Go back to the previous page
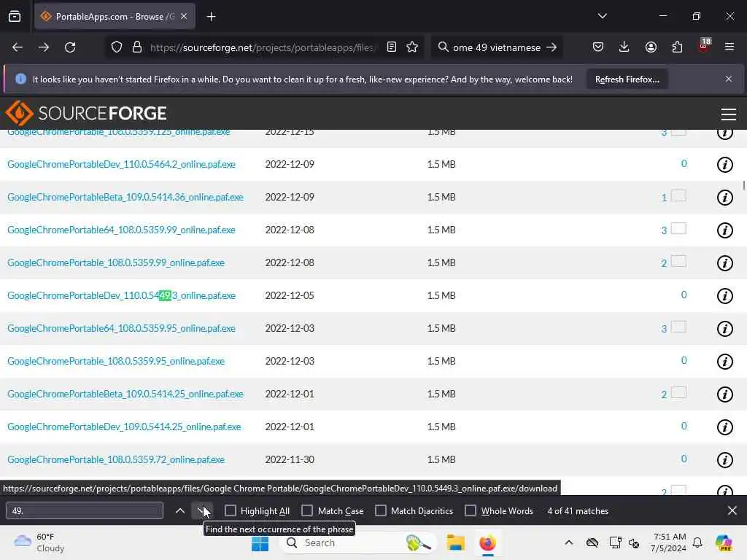The width and height of the screenshot is (747, 560). 18,47
